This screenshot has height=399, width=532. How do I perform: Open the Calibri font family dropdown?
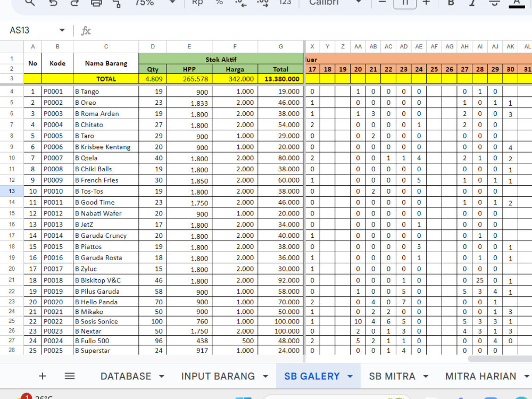click(334, 3)
